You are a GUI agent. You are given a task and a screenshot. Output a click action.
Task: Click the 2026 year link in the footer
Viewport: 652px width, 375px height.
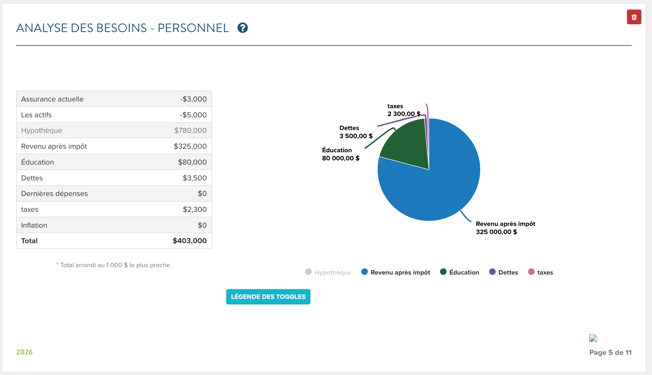(x=24, y=352)
